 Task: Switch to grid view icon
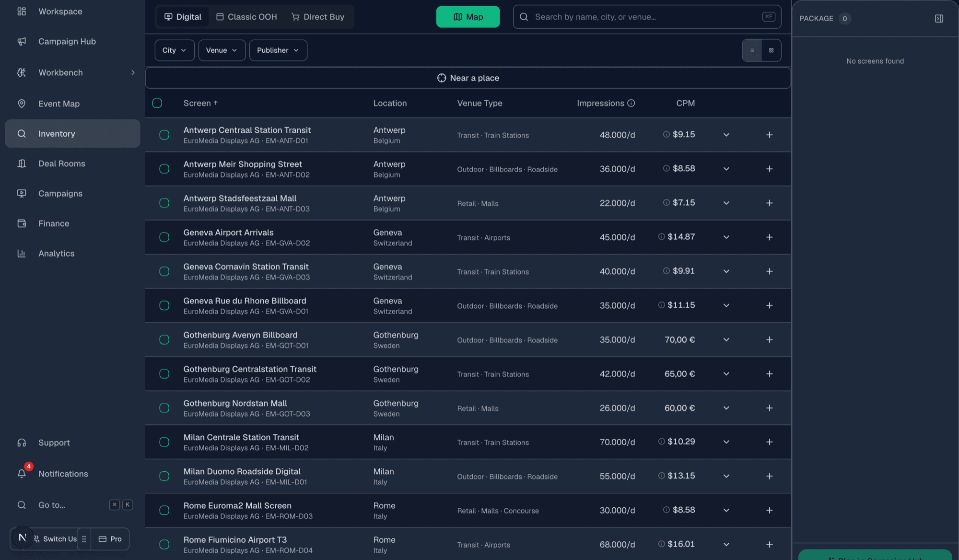point(771,50)
